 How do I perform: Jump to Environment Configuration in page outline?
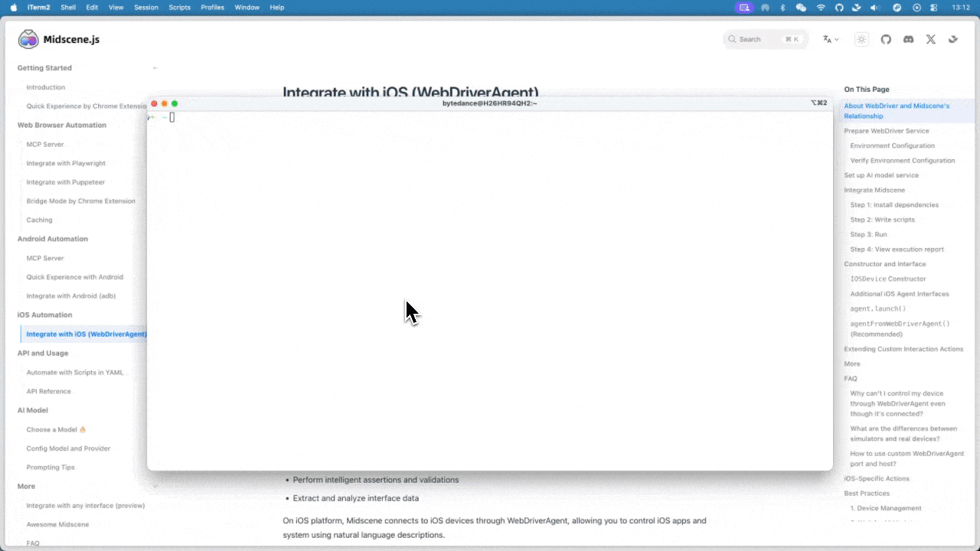click(892, 145)
